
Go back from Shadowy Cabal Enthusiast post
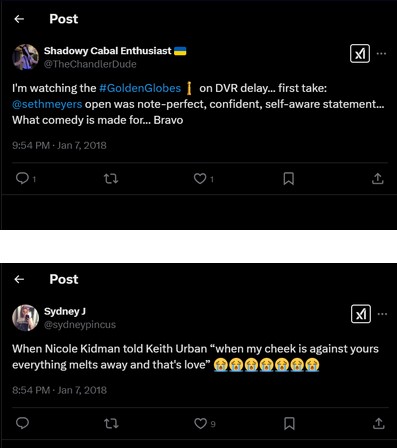(x=19, y=19)
